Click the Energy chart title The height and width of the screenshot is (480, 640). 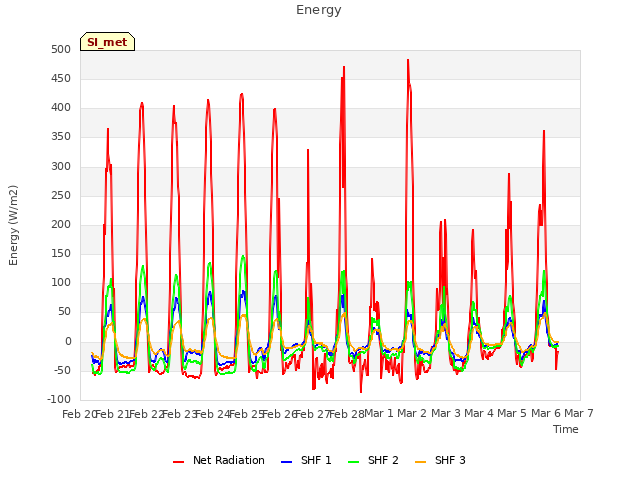pyautogui.click(x=319, y=10)
